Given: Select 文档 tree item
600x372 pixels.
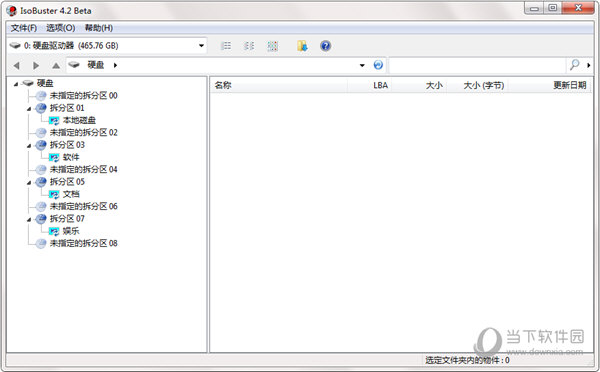Looking at the screenshot, I should coord(71,194).
